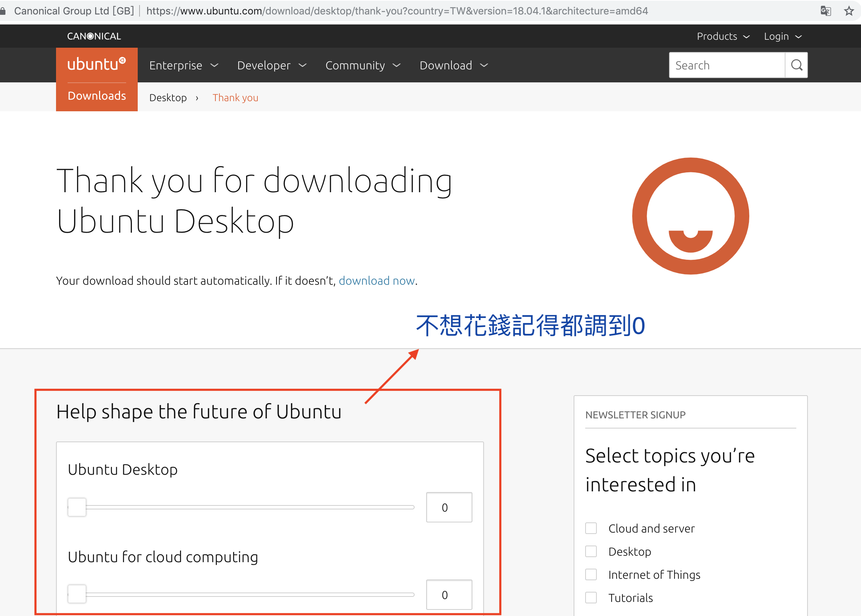The image size is (861, 616).
Task: Go to Desktop breadcrumb
Action: [168, 98]
